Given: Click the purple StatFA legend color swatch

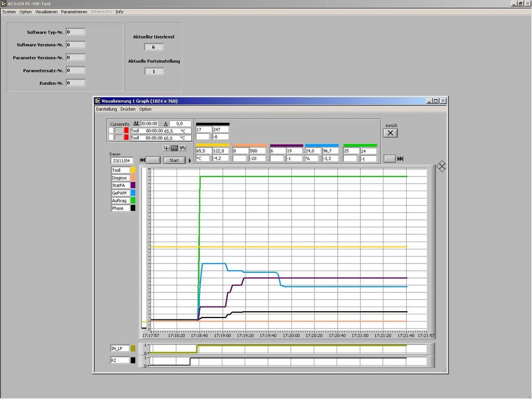Looking at the screenshot, I should coord(133,185).
